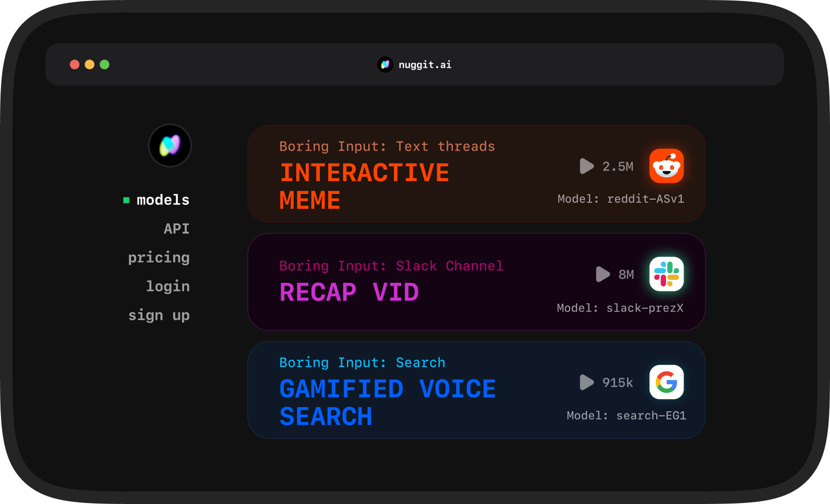Click the 2.5M play count

[x=618, y=166]
